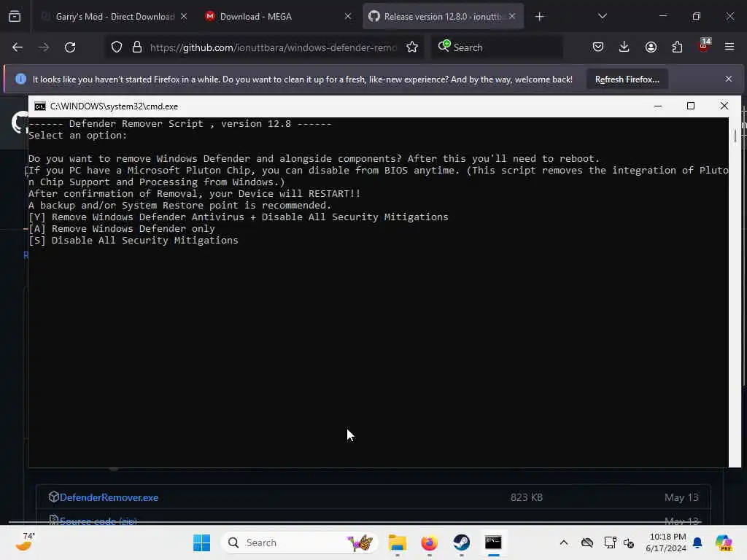This screenshot has height=560, width=747.
Task: Open Copilot preview taskbar icon
Action: pos(724,542)
